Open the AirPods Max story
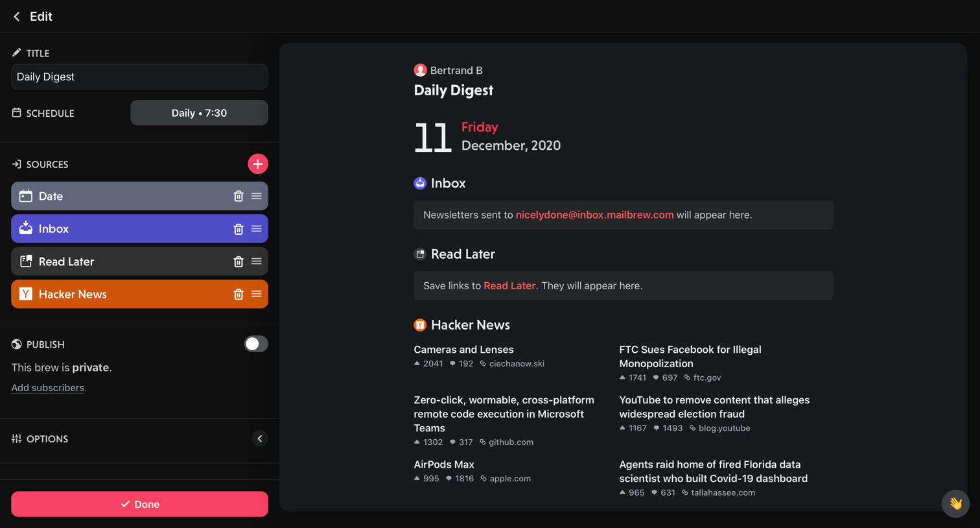 (x=444, y=464)
